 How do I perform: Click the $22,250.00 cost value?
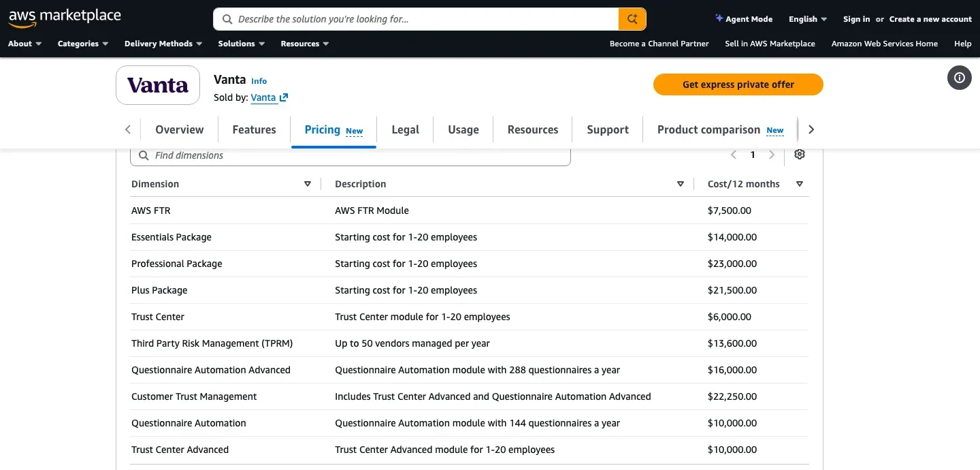coord(732,396)
